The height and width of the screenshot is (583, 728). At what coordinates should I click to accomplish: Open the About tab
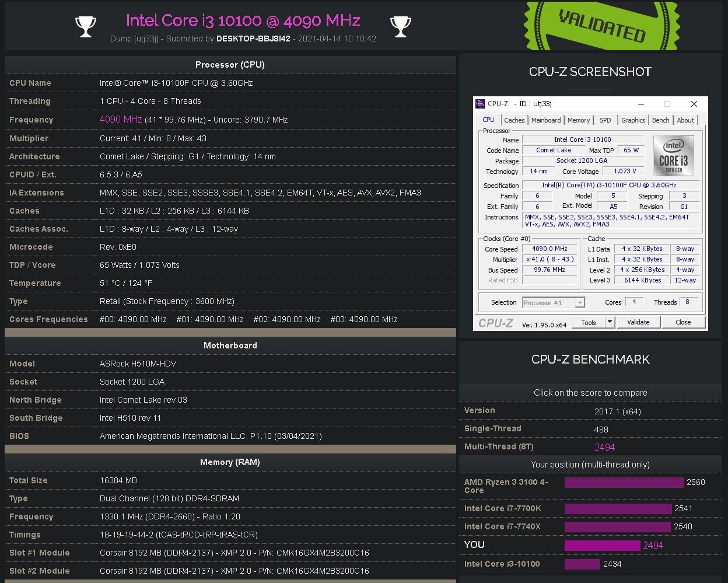point(685,120)
